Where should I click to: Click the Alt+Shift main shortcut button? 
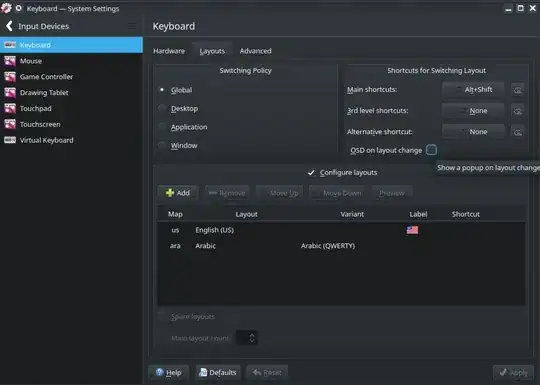click(473, 90)
